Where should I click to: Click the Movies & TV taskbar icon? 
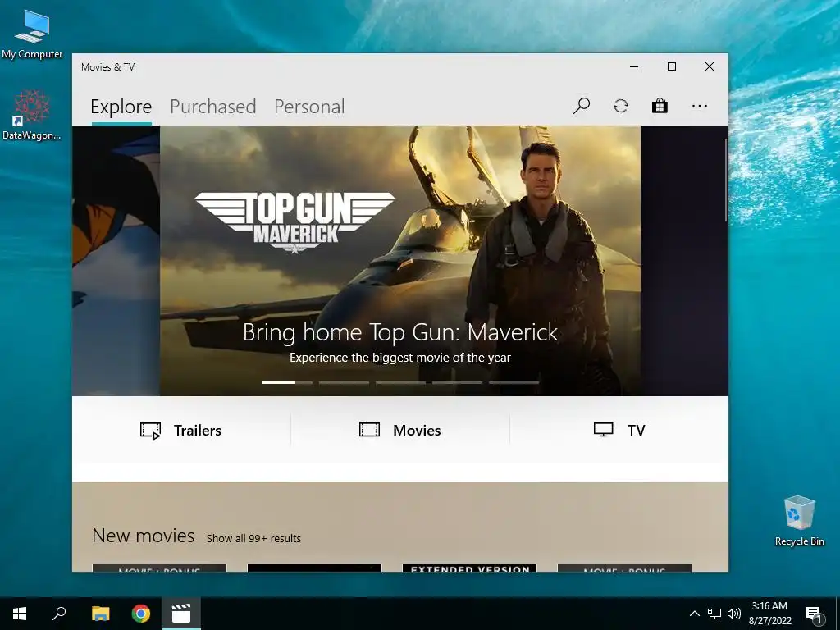[181, 614]
